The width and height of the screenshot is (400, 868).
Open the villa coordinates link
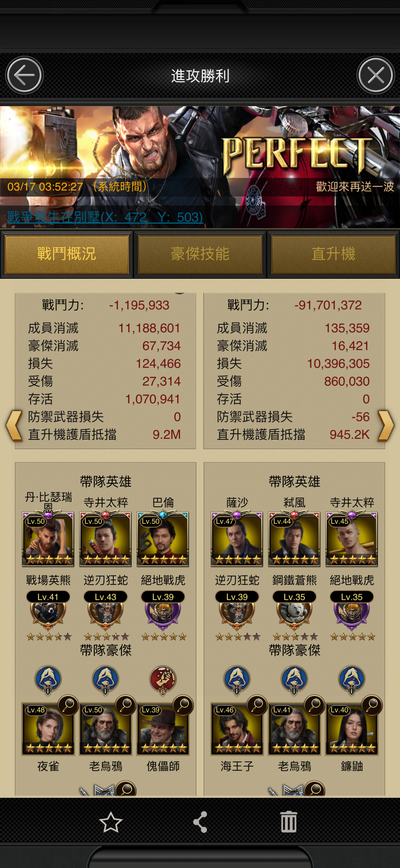105,217
